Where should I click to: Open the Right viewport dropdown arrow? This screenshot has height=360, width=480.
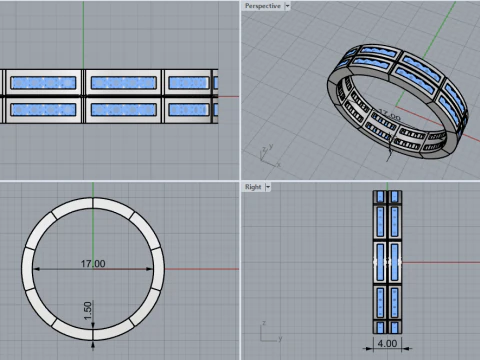[268, 187]
